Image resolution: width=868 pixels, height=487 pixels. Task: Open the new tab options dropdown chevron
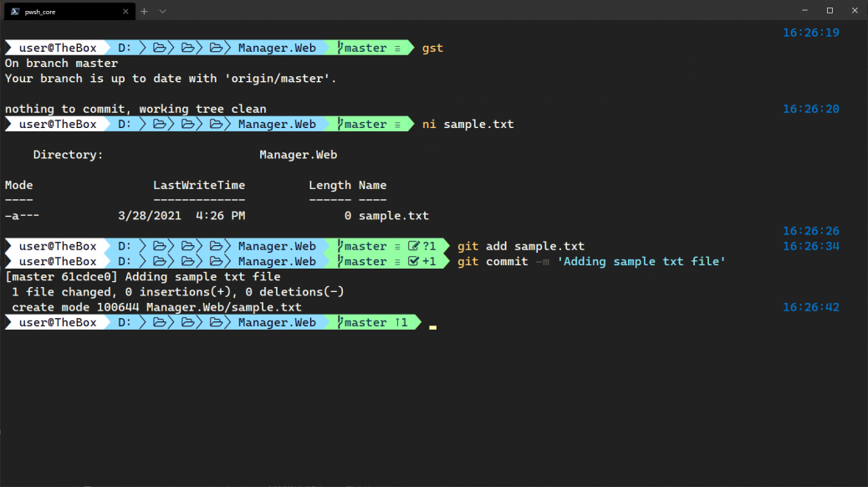[x=162, y=11]
